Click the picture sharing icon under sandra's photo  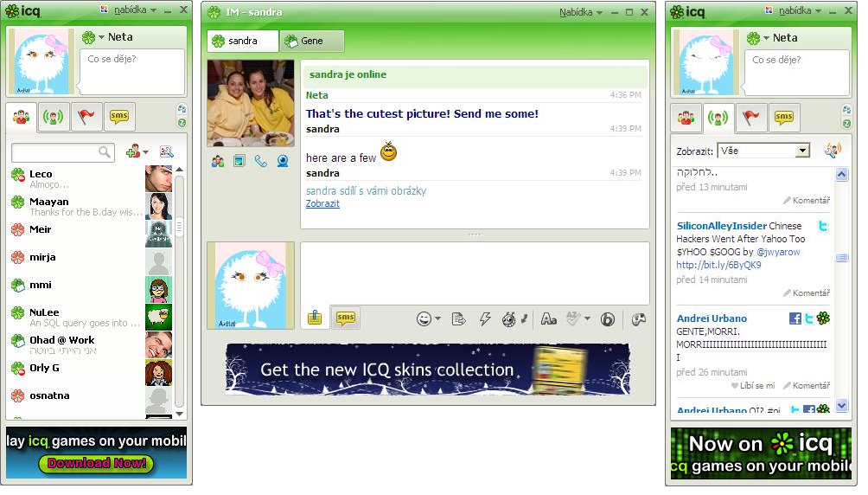click(x=239, y=161)
